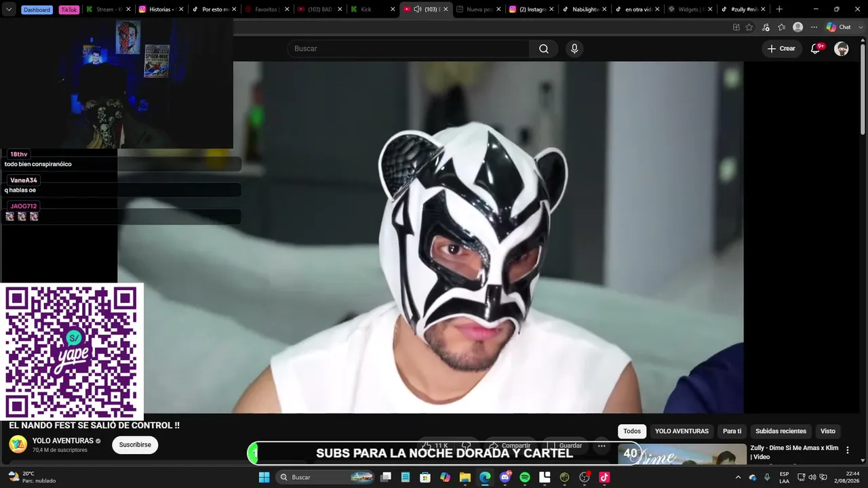The height and width of the screenshot is (488, 868).
Task: Switch to the Stream Kick tab
Action: [x=108, y=9]
